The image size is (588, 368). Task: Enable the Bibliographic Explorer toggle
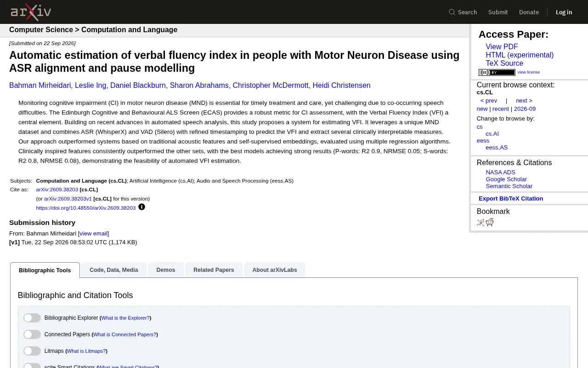coord(32,318)
